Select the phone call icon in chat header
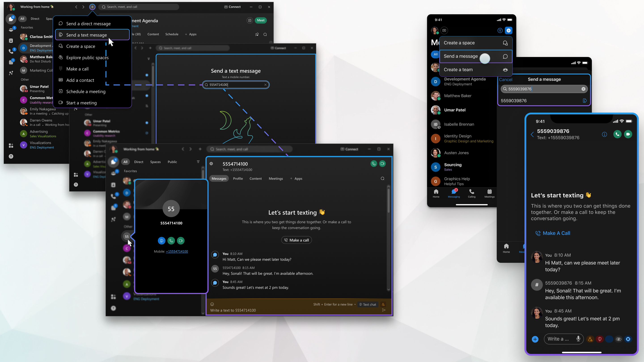644x362 pixels. (x=374, y=164)
